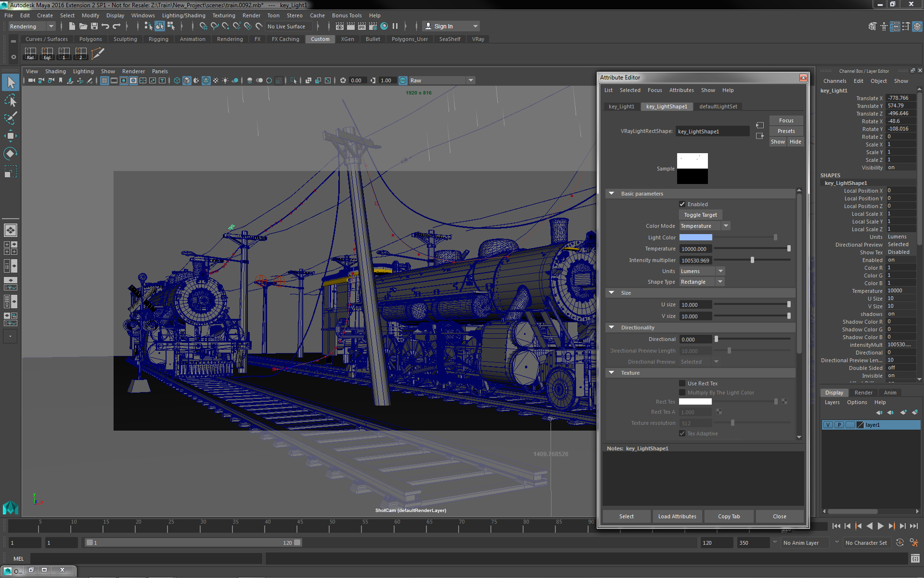Switch to defaultLightSet tab
This screenshot has height=578, width=924.
pos(718,106)
